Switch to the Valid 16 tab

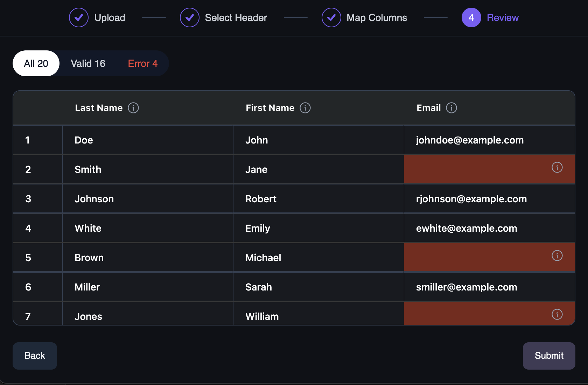[88, 63]
